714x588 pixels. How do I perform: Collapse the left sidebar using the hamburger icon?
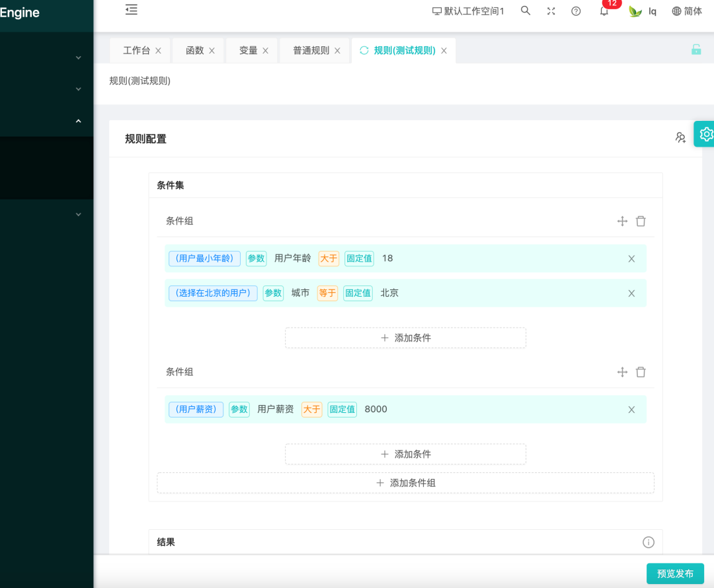click(x=131, y=10)
